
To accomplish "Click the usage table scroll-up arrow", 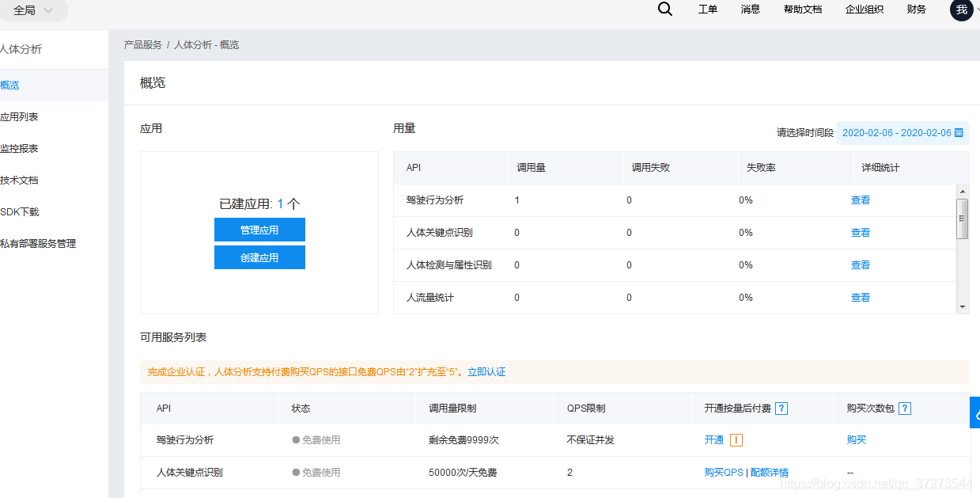I will pos(963,191).
